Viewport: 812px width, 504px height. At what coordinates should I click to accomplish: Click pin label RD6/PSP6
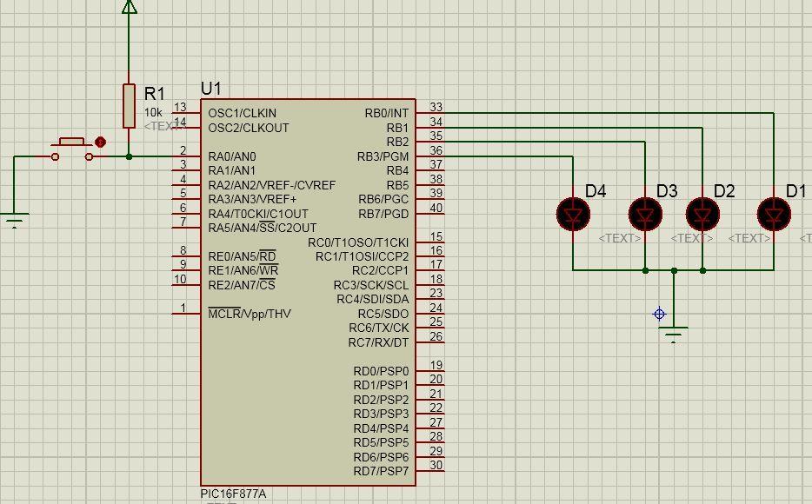click(x=381, y=457)
